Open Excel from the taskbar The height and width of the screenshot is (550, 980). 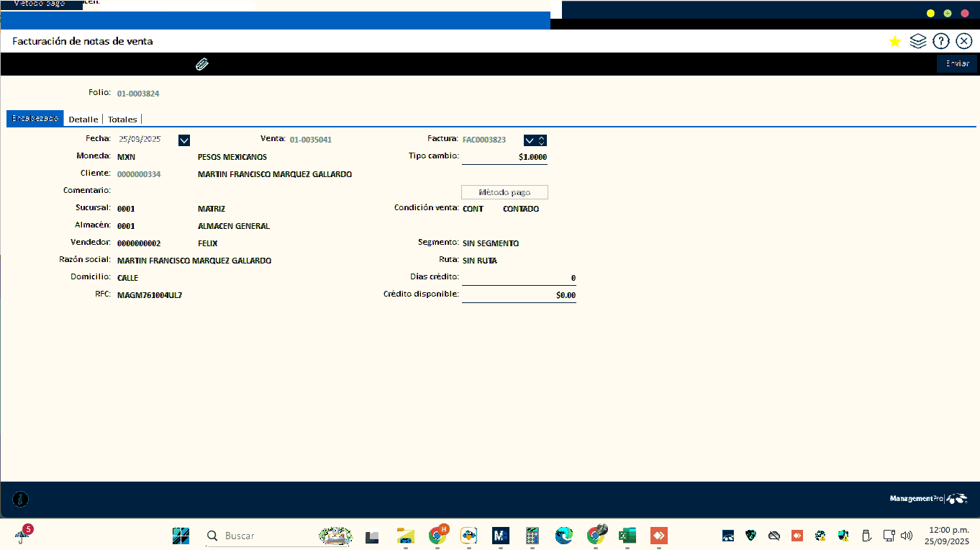point(627,536)
